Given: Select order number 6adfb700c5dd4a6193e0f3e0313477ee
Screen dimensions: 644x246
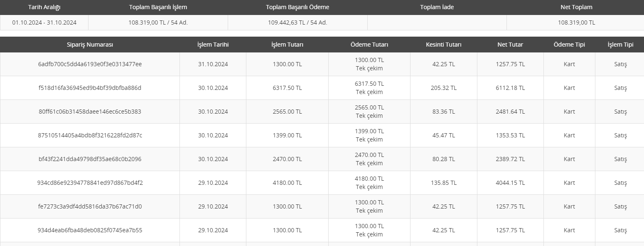Looking at the screenshot, I should pos(90,64).
